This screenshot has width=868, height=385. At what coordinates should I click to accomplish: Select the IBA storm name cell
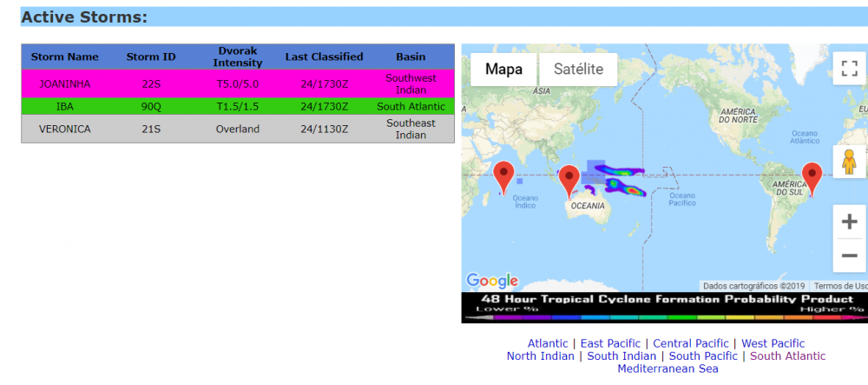(64, 106)
